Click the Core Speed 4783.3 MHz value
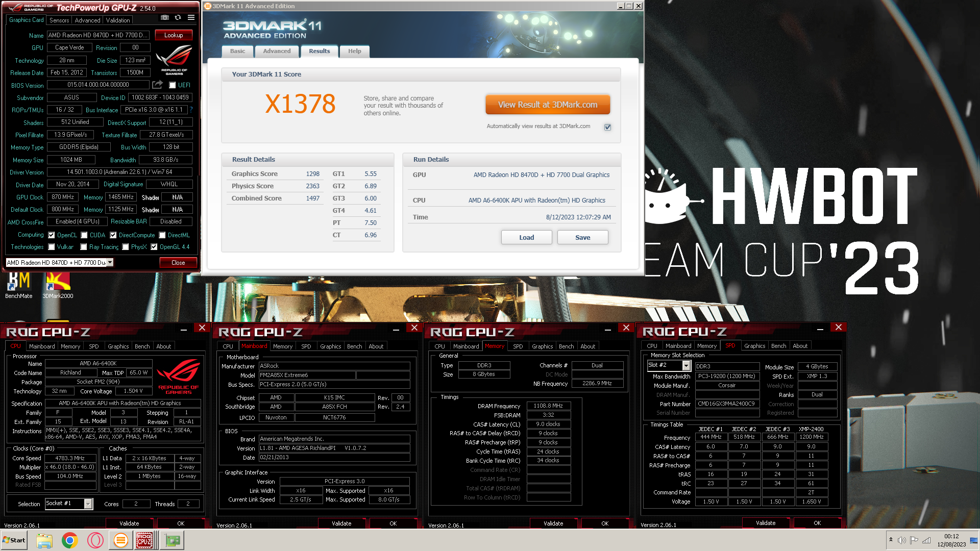 click(70, 458)
